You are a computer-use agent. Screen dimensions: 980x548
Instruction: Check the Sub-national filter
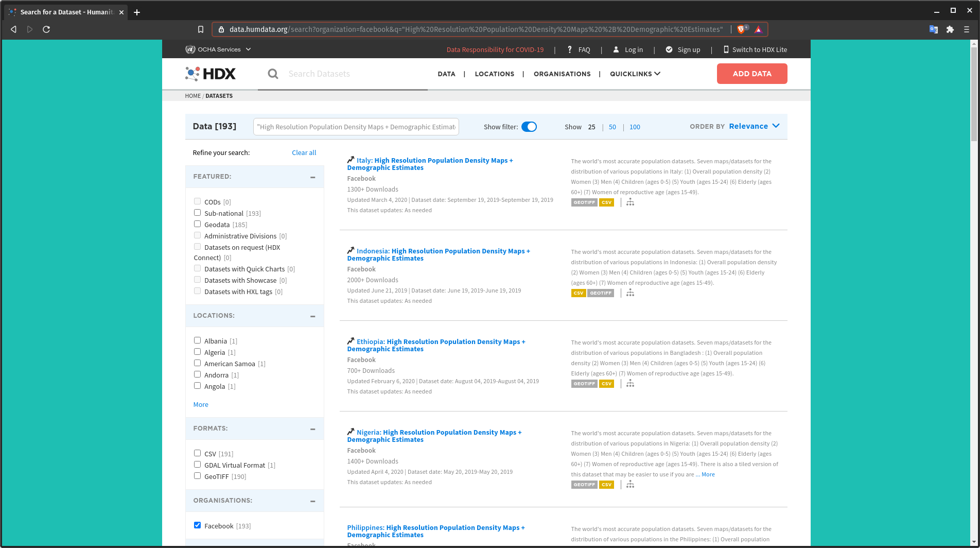pyautogui.click(x=197, y=213)
